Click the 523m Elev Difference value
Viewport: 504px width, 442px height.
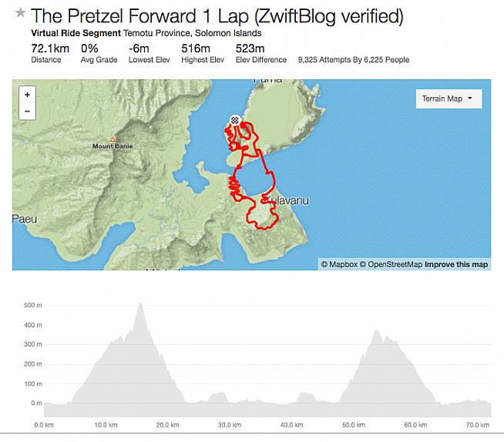tap(249, 49)
